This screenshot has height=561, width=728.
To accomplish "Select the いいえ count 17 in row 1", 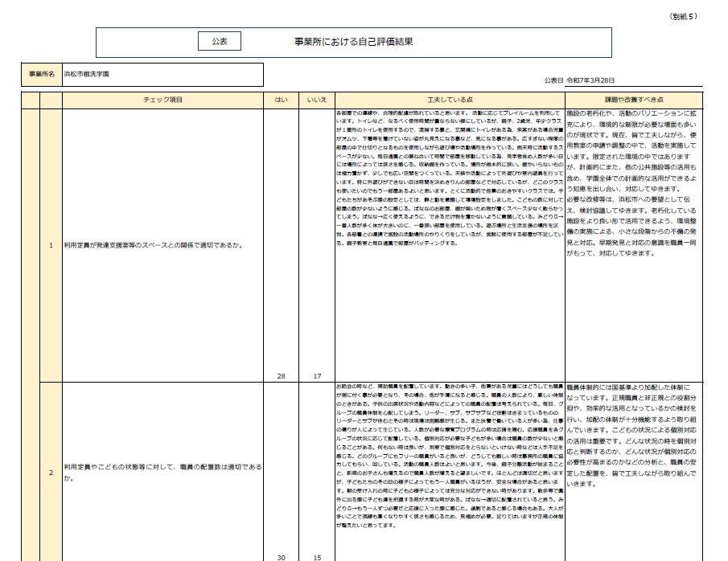I will pyautogui.click(x=317, y=375).
